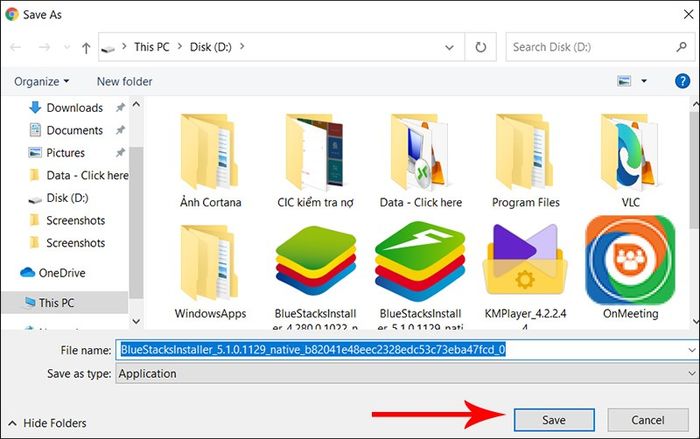Viewport: 700px width, 439px height.
Task: Click the search magnifier icon
Action: coord(682,46)
